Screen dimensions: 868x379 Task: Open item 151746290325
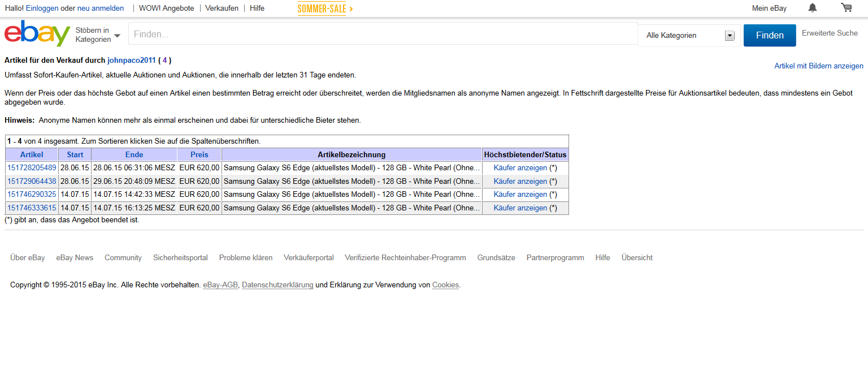[x=32, y=195]
